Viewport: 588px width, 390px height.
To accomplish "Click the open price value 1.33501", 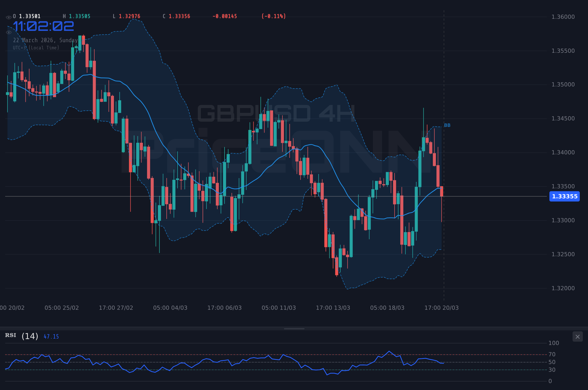I will (x=29, y=16).
